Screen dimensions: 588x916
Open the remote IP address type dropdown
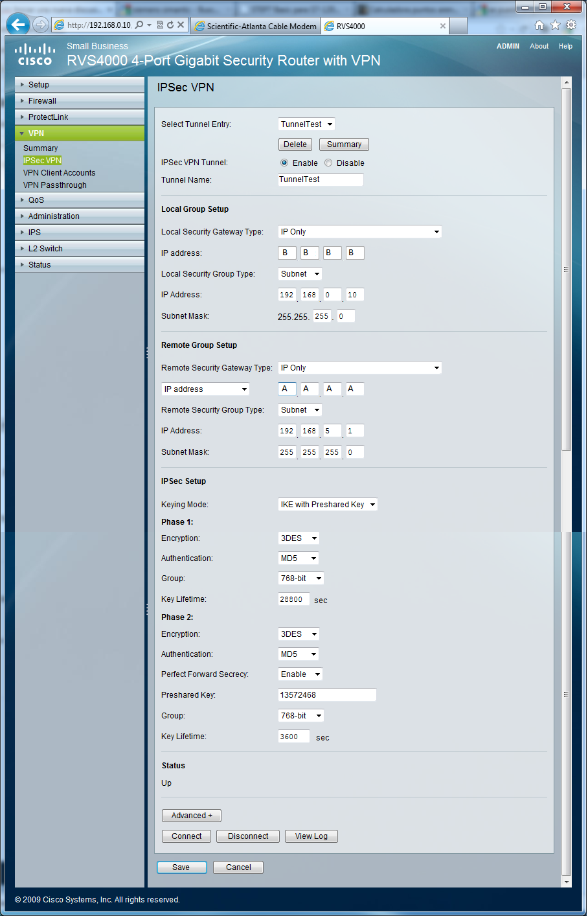(206, 389)
